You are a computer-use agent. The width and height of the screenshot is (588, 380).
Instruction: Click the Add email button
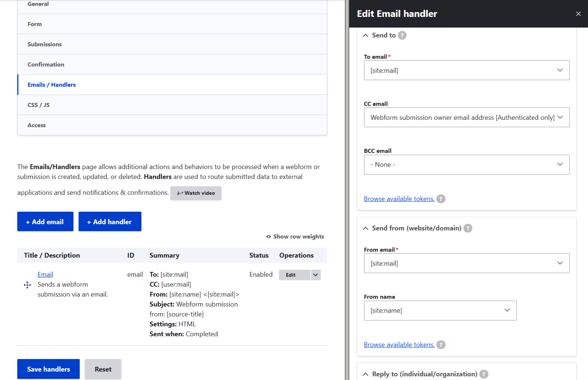tap(45, 222)
